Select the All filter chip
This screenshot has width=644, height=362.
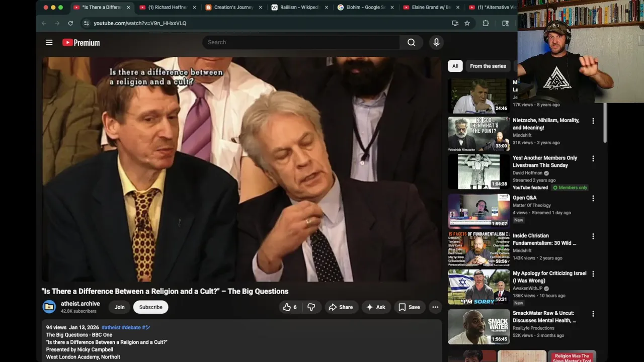[x=455, y=66]
